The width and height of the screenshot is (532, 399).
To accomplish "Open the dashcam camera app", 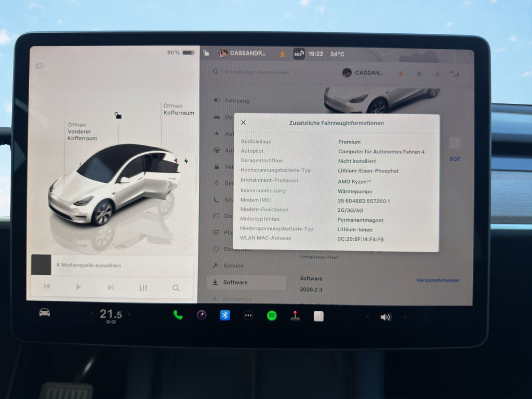I will coord(202,315).
